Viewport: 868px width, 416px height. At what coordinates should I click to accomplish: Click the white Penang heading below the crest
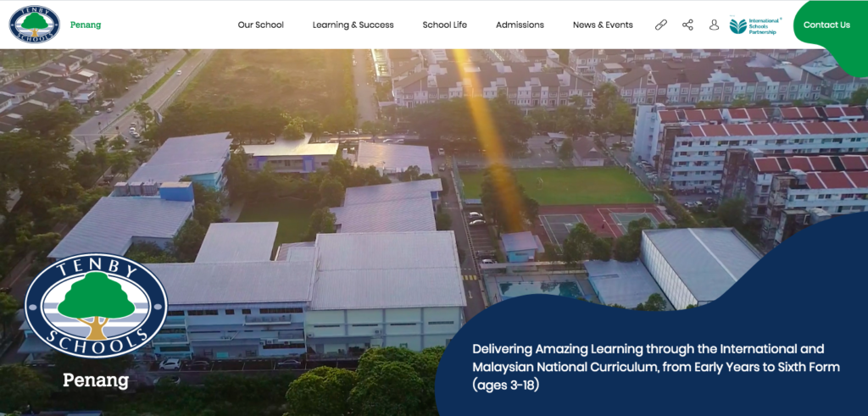96,380
